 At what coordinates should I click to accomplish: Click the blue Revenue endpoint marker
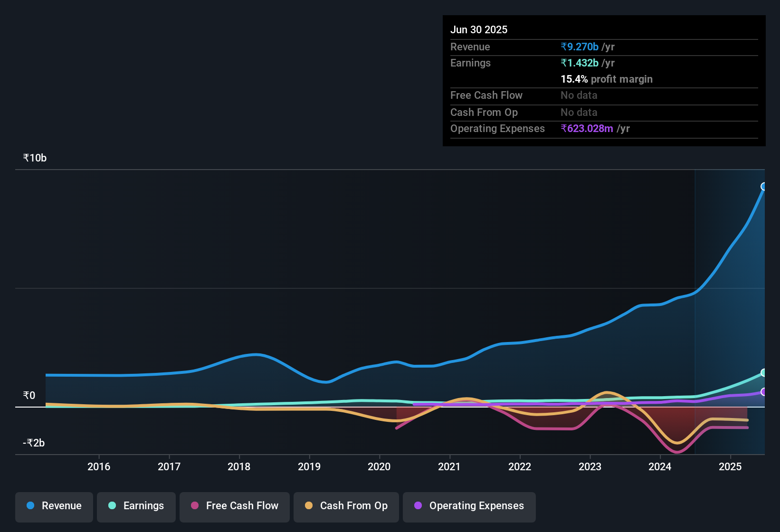point(764,186)
